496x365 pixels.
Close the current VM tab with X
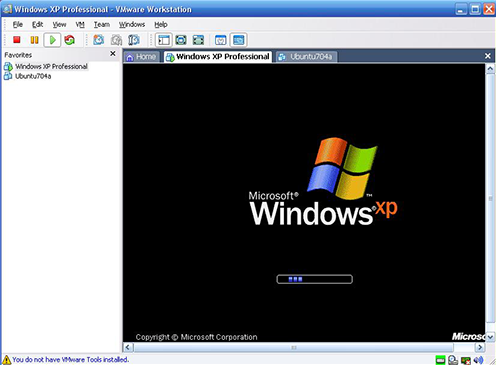[488, 56]
